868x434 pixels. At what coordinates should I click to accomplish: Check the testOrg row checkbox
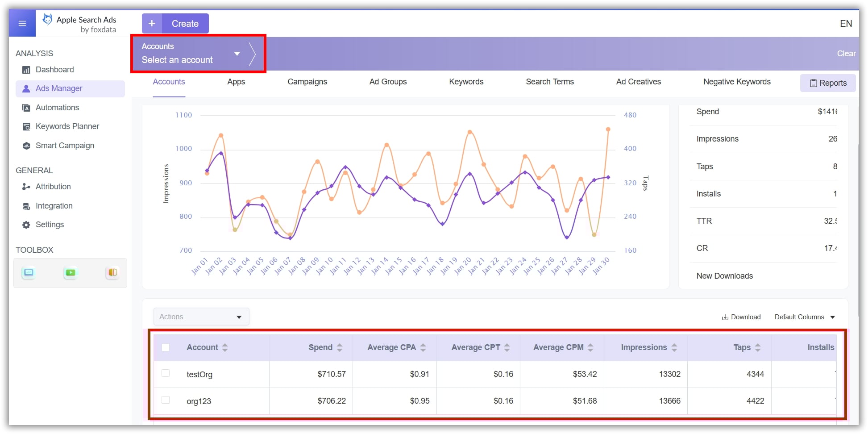click(166, 374)
